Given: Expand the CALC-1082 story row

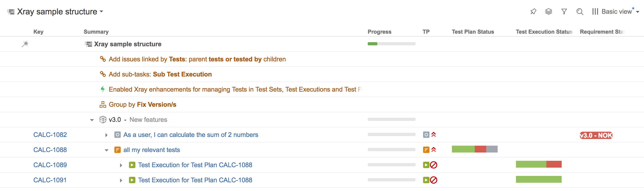Looking at the screenshot, I should (107, 135).
